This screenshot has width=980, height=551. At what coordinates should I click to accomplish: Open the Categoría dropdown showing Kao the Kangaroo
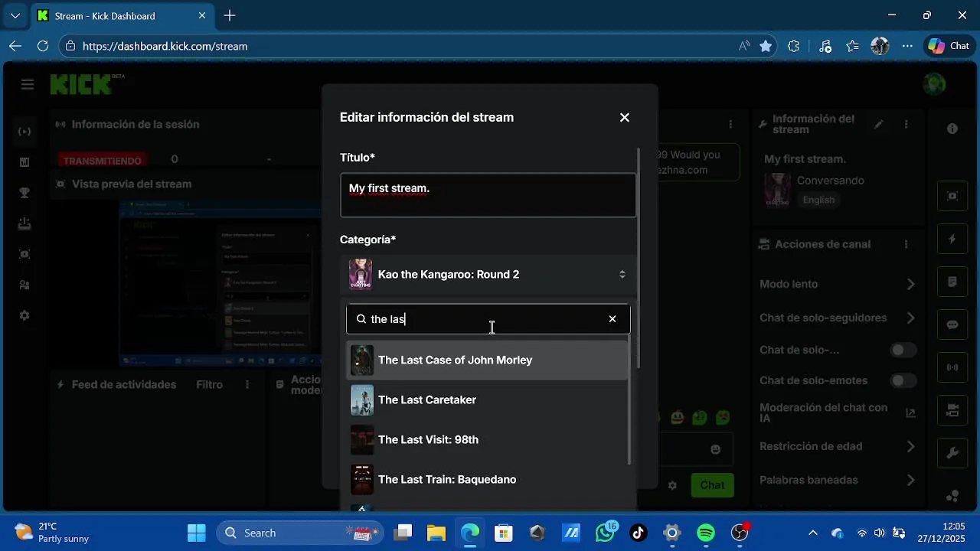click(x=488, y=274)
